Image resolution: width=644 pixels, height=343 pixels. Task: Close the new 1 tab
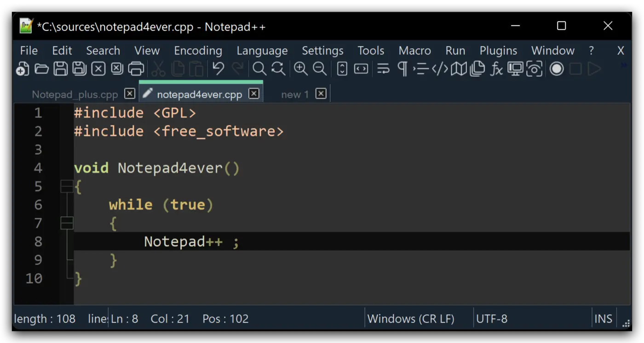(x=321, y=94)
